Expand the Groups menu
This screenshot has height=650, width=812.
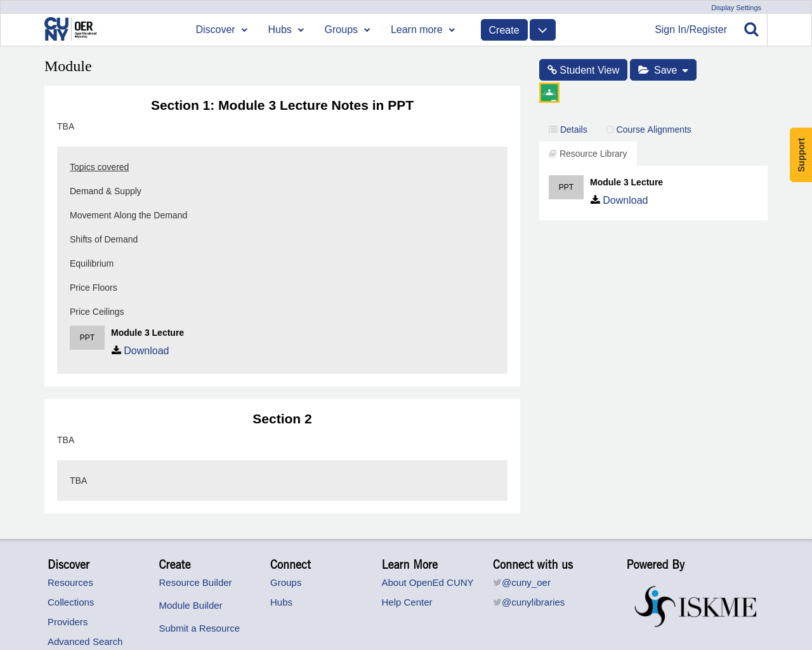[x=347, y=30]
